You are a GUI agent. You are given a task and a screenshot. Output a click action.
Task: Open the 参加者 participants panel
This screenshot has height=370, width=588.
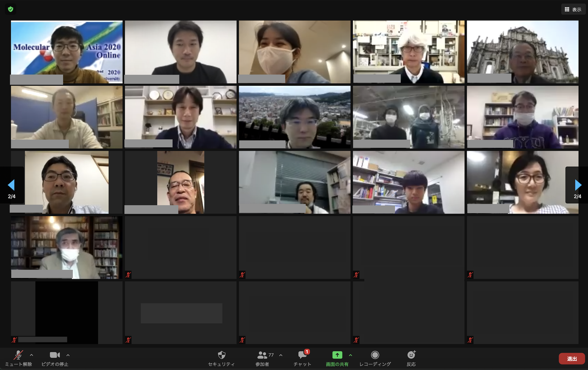point(262,359)
